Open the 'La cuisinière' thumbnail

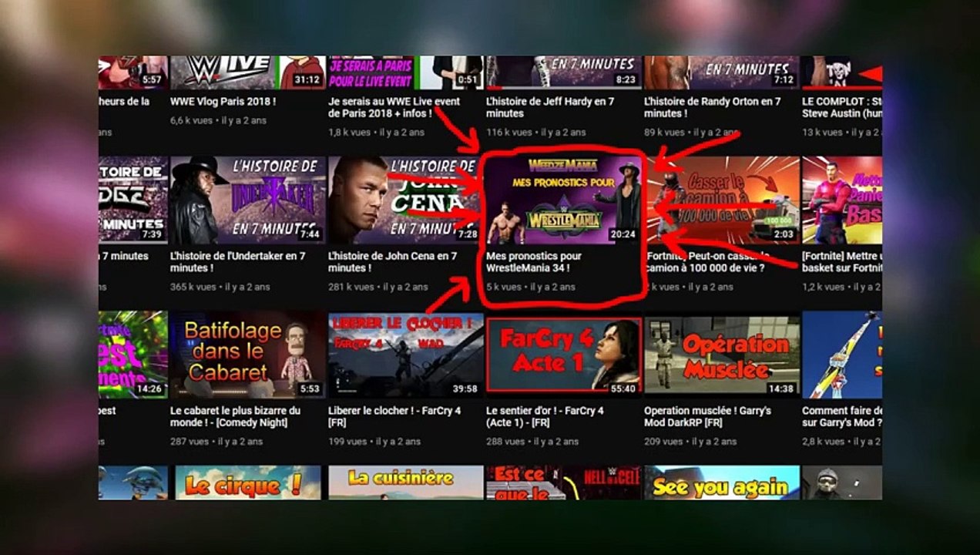point(405,483)
